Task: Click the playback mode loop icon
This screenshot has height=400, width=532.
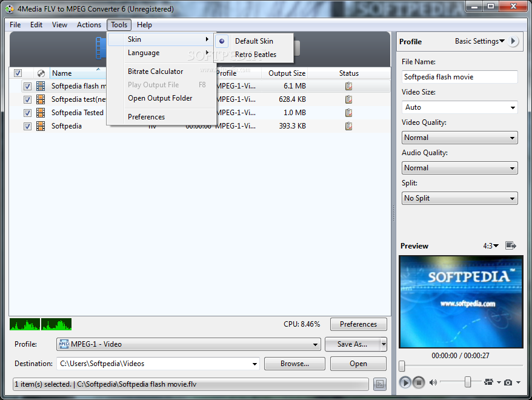Action: [488, 382]
